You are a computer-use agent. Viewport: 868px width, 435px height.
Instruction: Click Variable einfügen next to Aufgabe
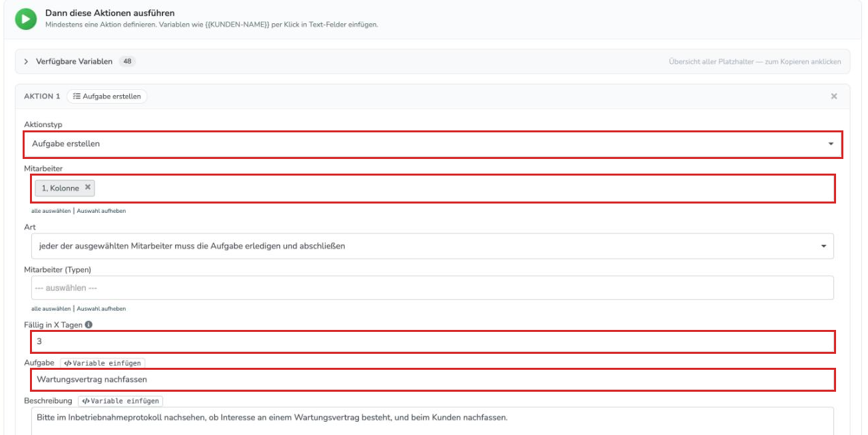[x=103, y=363]
